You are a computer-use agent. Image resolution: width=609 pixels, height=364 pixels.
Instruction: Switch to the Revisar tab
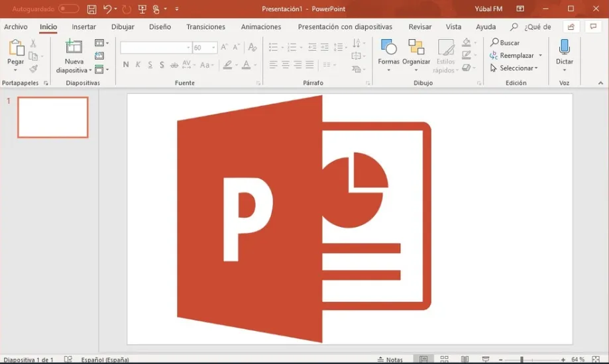[x=420, y=26]
